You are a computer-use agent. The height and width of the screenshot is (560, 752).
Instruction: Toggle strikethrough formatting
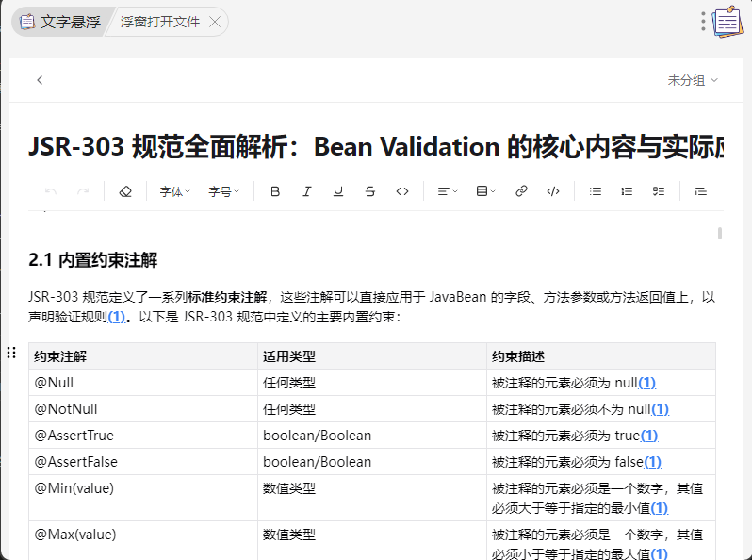click(x=369, y=191)
